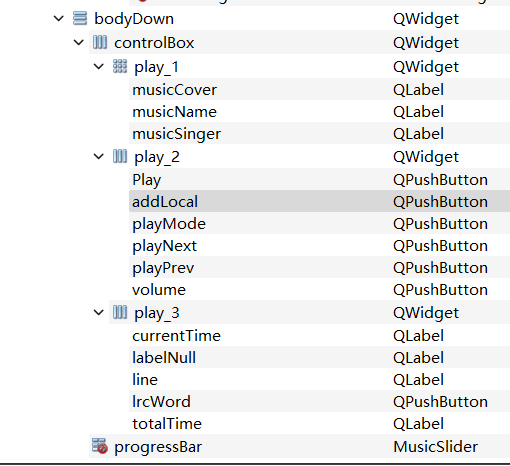This screenshot has width=510, height=466.
Task: Select the play_3 object name
Action: click(157, 313)
